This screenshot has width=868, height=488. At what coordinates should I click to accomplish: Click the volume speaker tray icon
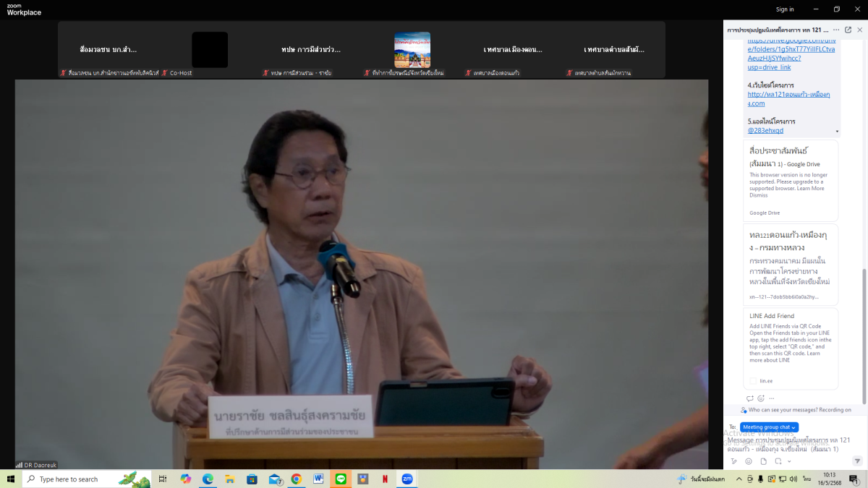coord(793,479)
